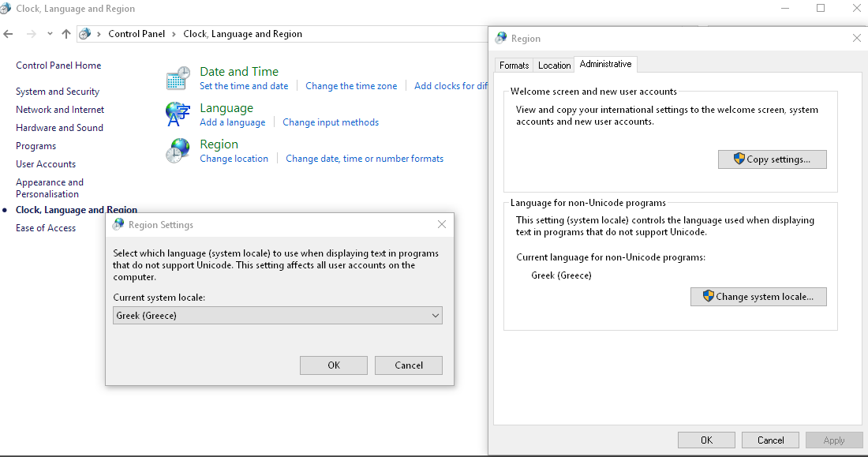Open Appearance and Personalisation category
Viewport: 868px width, 457px height.
click(50, 189)
